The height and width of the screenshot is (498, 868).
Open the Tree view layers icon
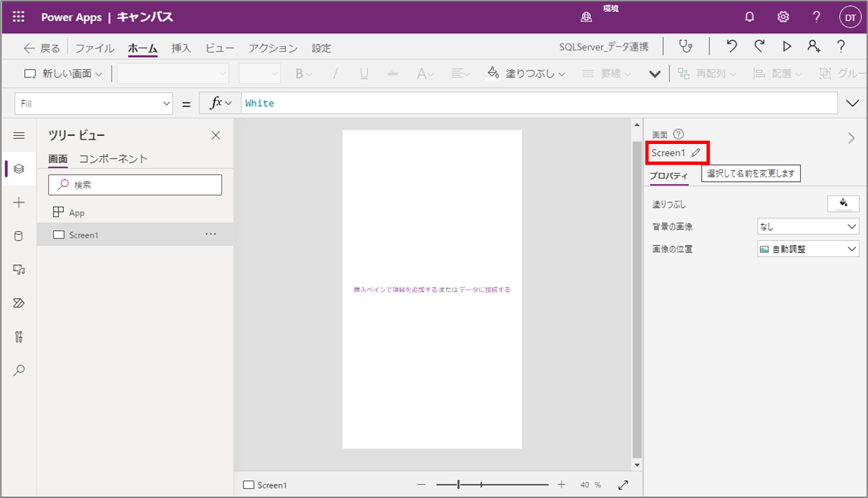click(x=19, y=168)
